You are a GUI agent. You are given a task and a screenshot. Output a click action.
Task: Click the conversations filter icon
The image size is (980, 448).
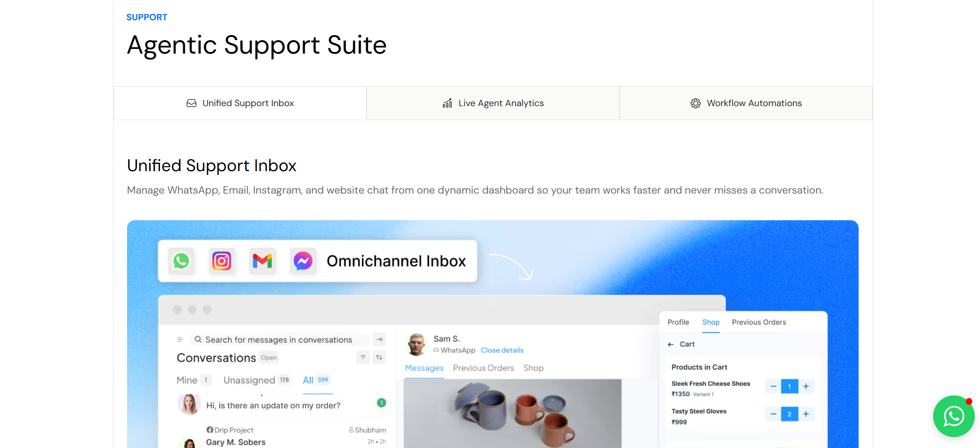pyautogui.click(x=363, y=357)
